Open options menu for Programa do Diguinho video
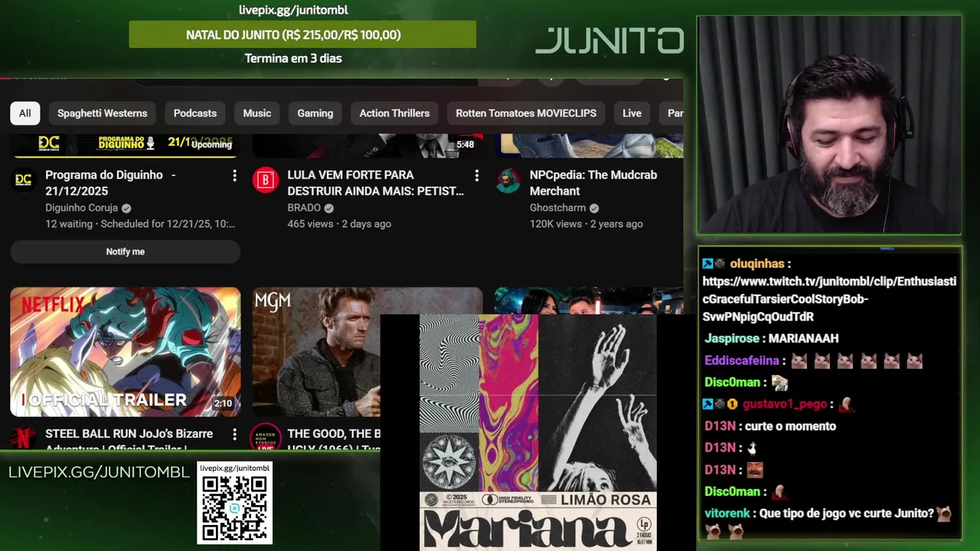980x551 pixels. tap(234, 176)
